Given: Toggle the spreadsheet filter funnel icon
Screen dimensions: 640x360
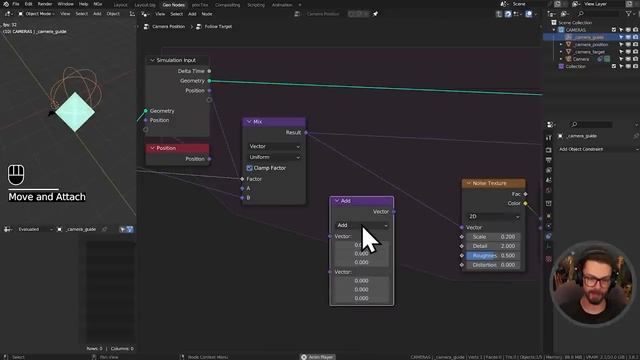Looking at the screenshot, I should tap(130, 229).
